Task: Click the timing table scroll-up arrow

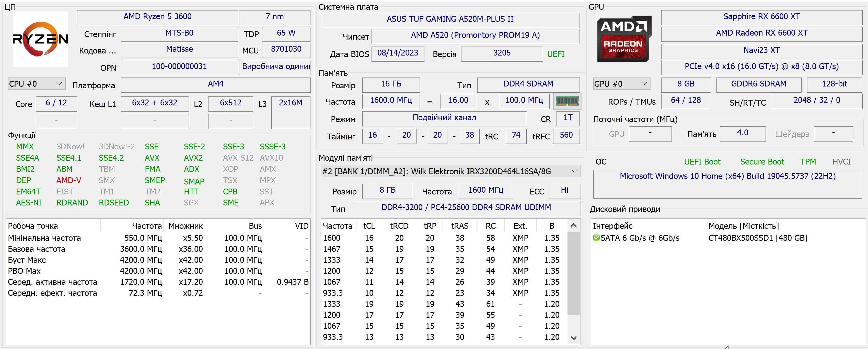Action: pos(574,225)
